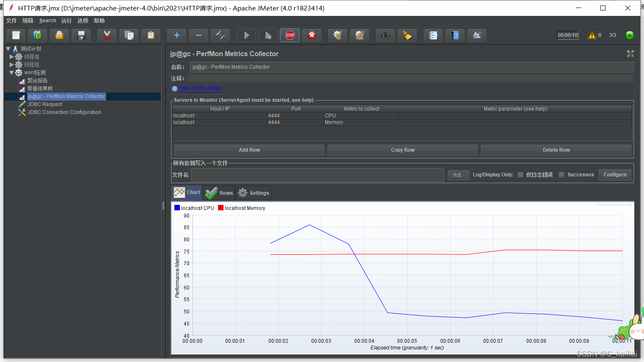The image size is (644, 362).
Task: Collapse the word压测 node
Action: pyautogui.click(x=12, y=72)
